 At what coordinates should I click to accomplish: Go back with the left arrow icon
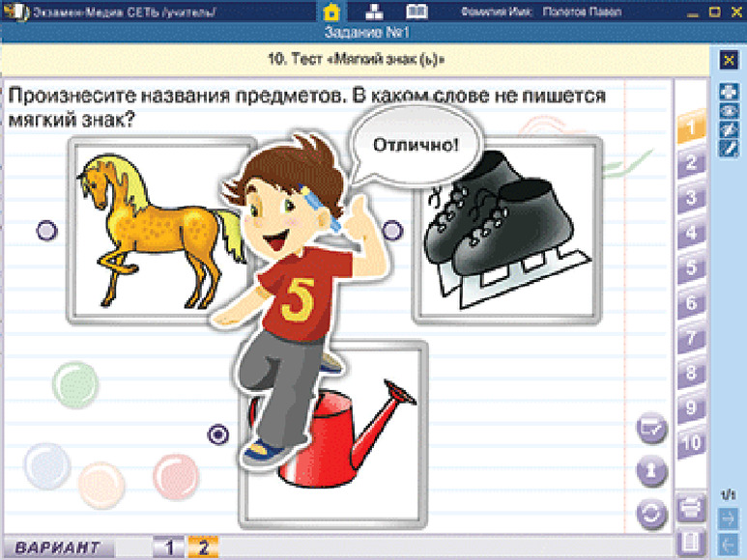point(729,544)
